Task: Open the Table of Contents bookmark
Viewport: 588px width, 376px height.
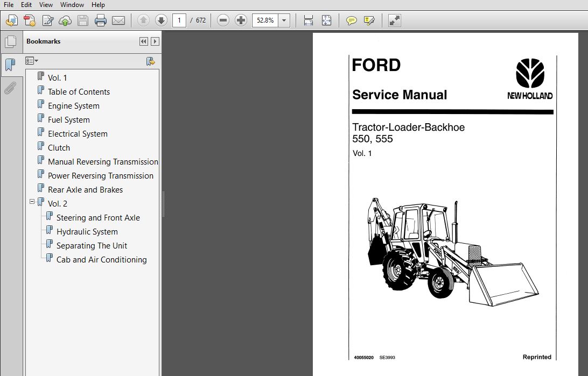Action: (79, 92)
